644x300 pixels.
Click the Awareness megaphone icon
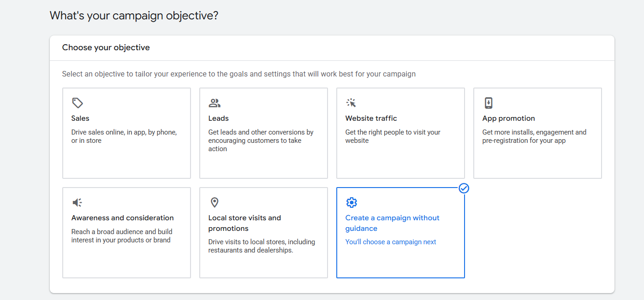pos(77,202)
